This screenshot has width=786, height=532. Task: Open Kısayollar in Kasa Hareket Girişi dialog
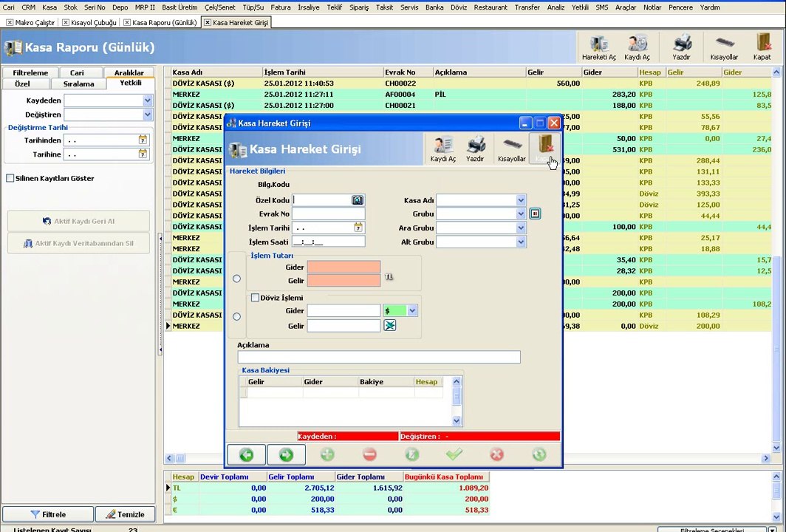[x=512, y=149]
